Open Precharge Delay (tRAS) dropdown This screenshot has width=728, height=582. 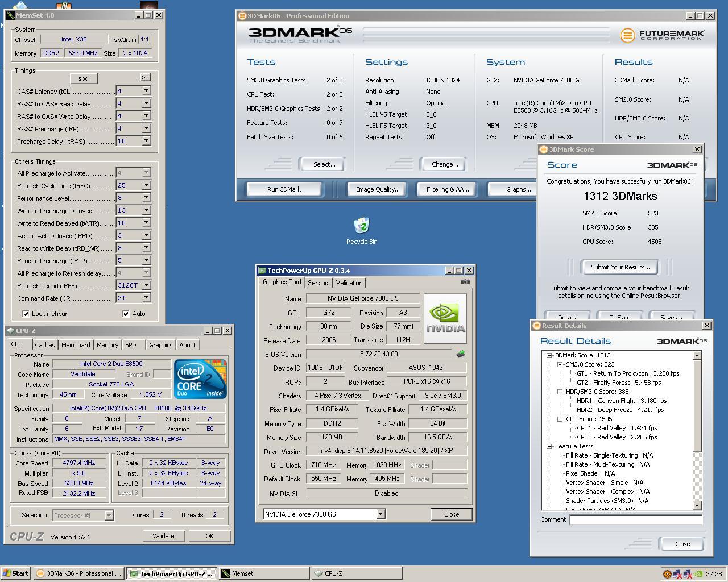tap(146, 141)
